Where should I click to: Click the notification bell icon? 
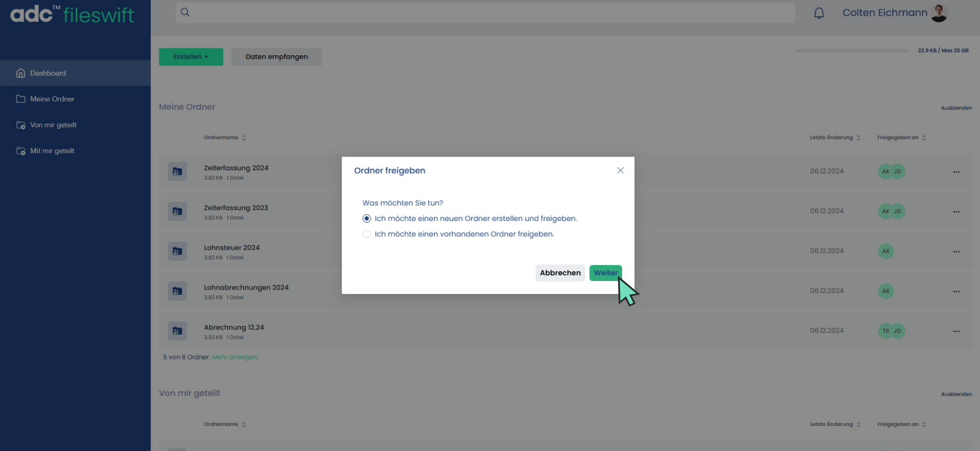point(819,13)
